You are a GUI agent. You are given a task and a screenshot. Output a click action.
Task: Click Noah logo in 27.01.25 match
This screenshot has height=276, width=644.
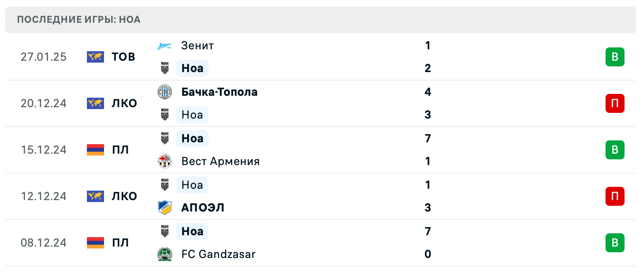165,69
